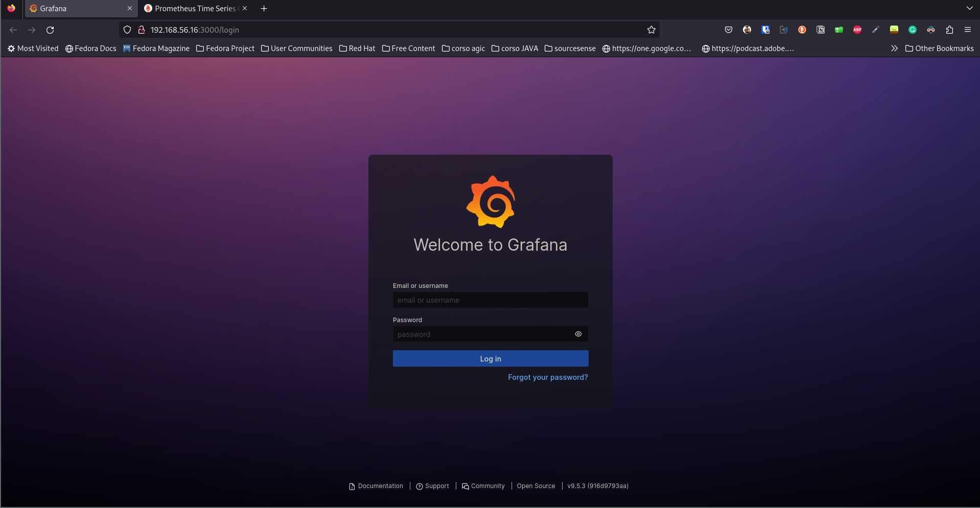
Task: Open the avatar profile extension icon
Action: pyautogui.click(x=747, y=30)
